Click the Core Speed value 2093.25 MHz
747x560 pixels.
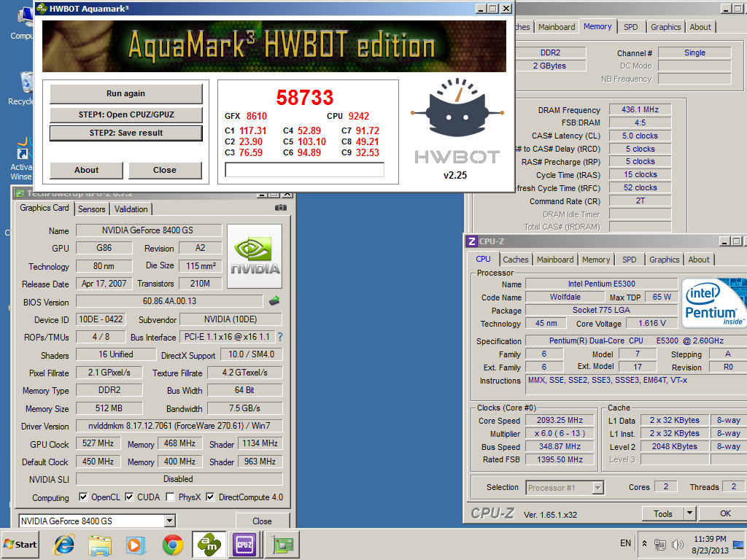(x=560, y=421)
